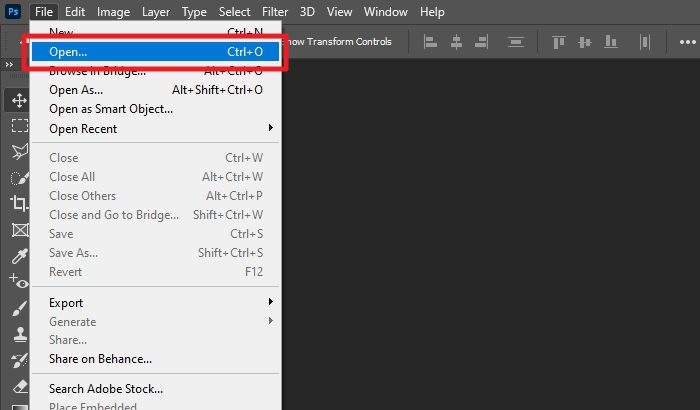Click Close Others menu entry
Screen dimensions: 700x410
point(155,196)
